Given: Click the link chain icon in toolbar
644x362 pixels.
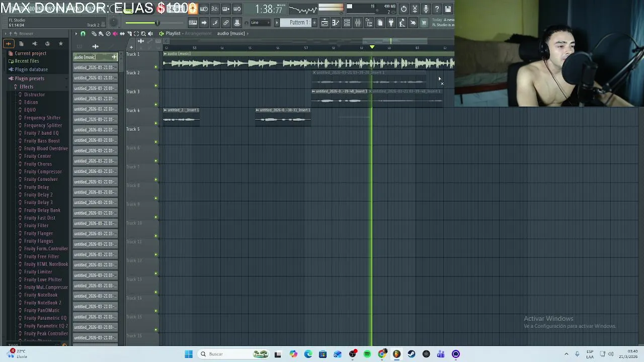Looking at the screenshot, I should pyautogui.click(x=226, y=23).
